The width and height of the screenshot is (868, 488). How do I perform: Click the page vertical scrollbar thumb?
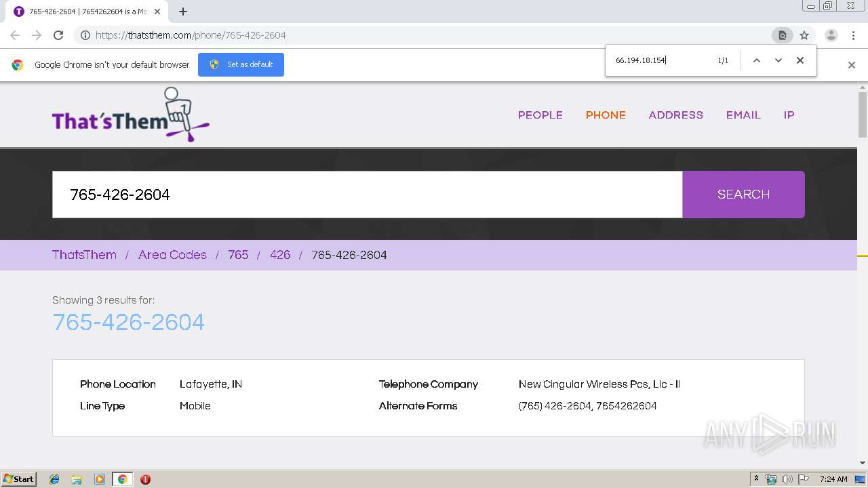tap(863, 115)
